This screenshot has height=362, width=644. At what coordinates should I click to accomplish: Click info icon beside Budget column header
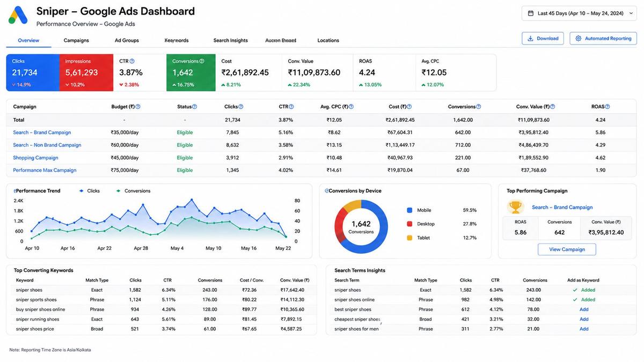click(138, 107)
